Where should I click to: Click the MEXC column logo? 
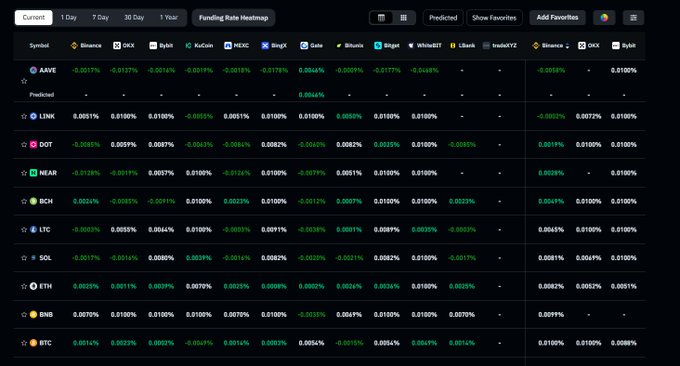228,46
